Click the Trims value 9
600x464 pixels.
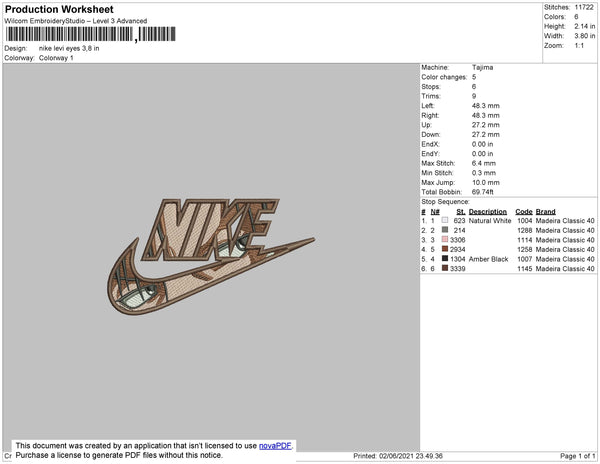click(x=474, y=96)
